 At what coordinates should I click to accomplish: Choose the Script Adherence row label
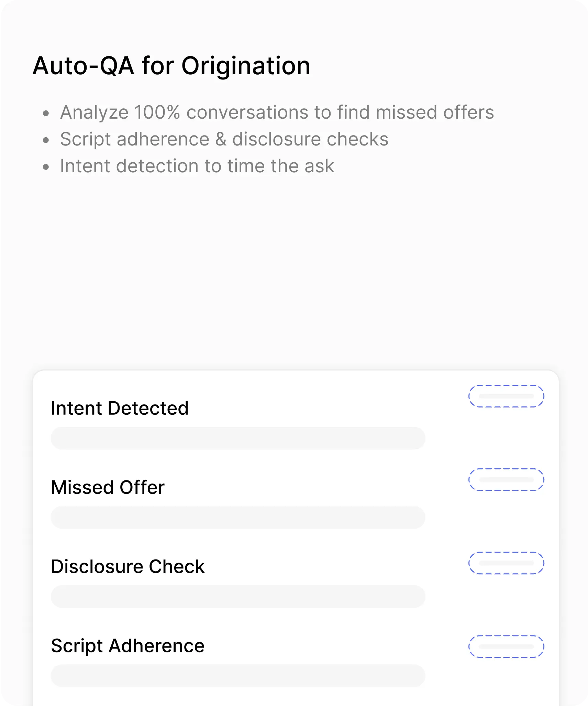[127, 645]
